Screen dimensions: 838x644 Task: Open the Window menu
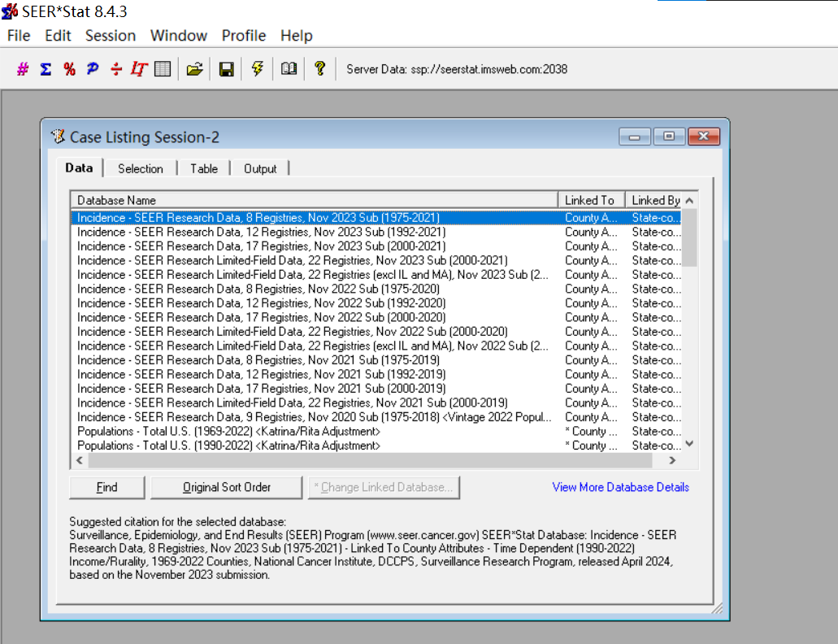(x=179, y=36)
